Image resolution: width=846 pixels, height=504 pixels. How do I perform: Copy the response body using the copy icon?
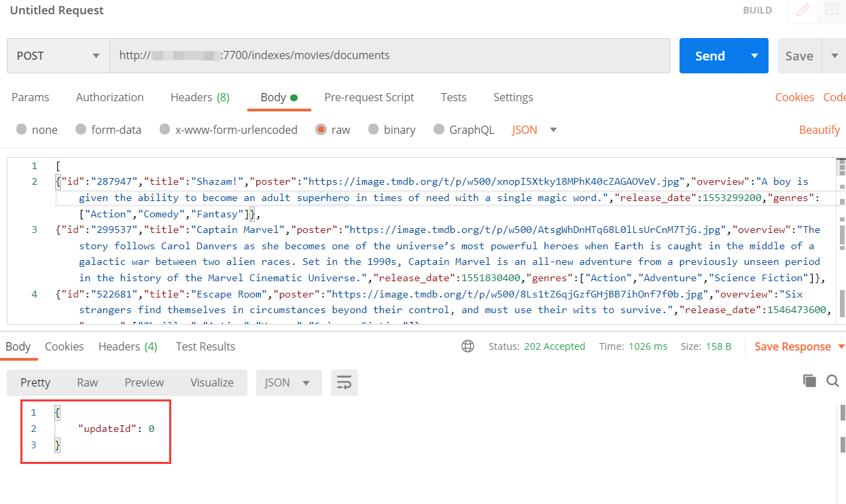tap(809, 380)
